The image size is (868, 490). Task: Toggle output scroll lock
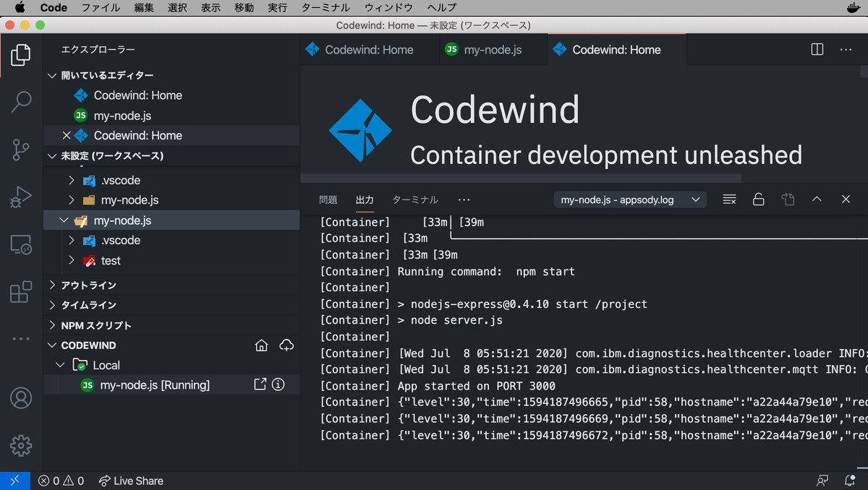[x=759, y=199]
